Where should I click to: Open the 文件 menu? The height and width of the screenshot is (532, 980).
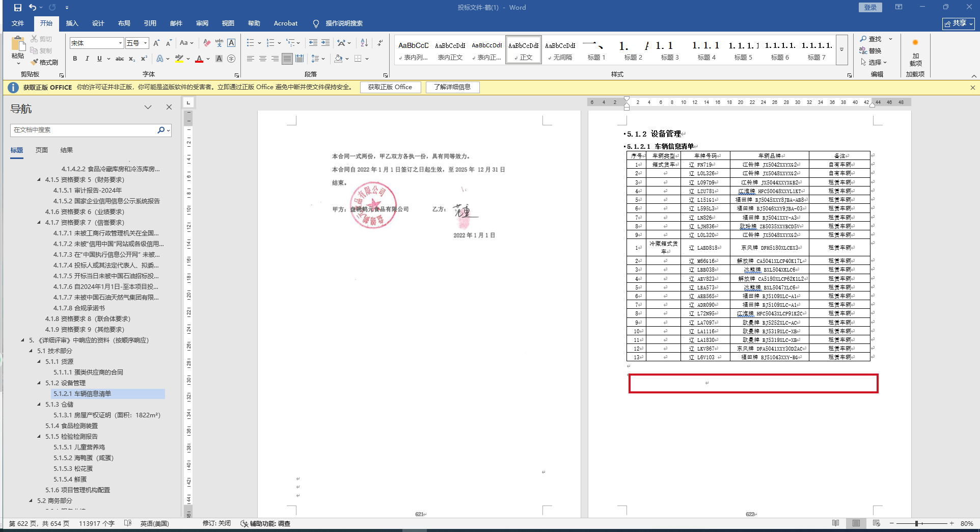tap(18, 23)
